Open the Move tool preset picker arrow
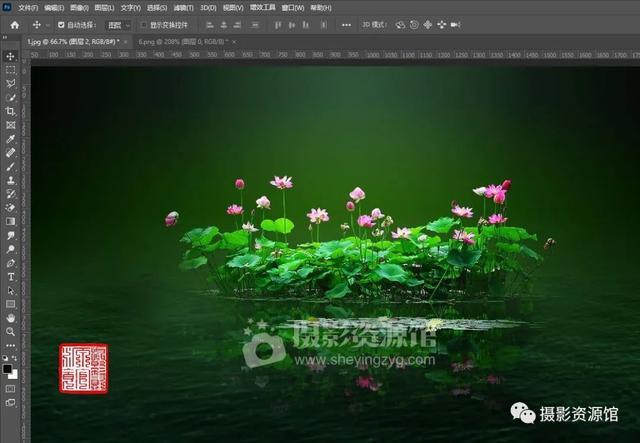640x443 pixels. point(48,25)
